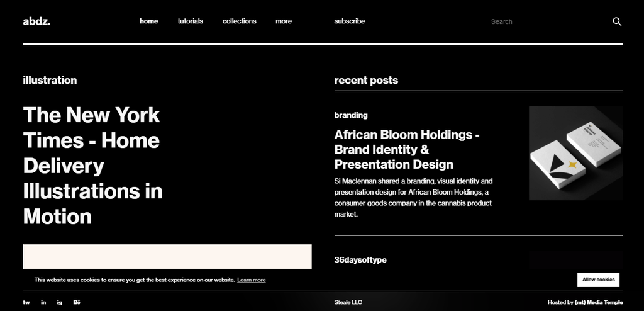The image size is (644, 311).
Task: Open the Behance 'Bē' footer link
Action: coord(77,302)
